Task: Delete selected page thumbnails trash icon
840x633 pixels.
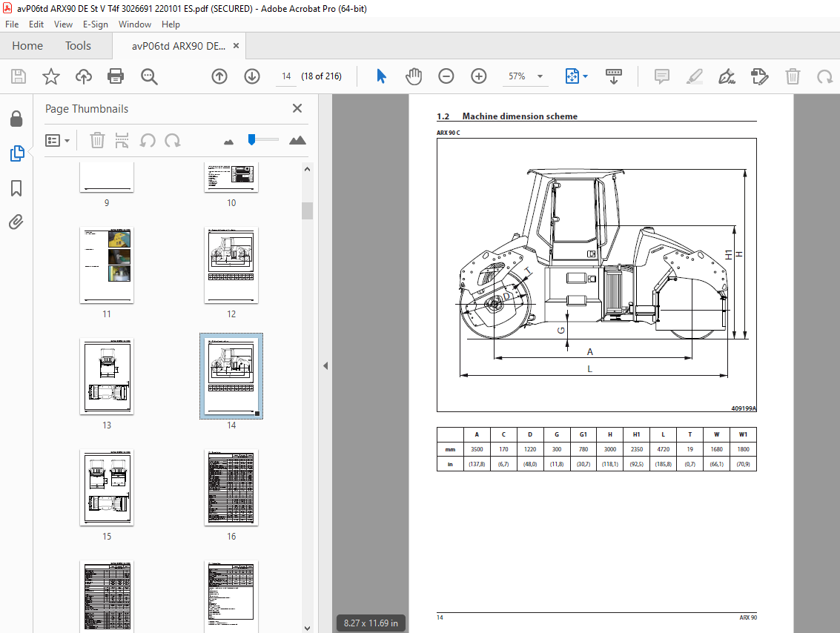Action: (x=97, y=140)
